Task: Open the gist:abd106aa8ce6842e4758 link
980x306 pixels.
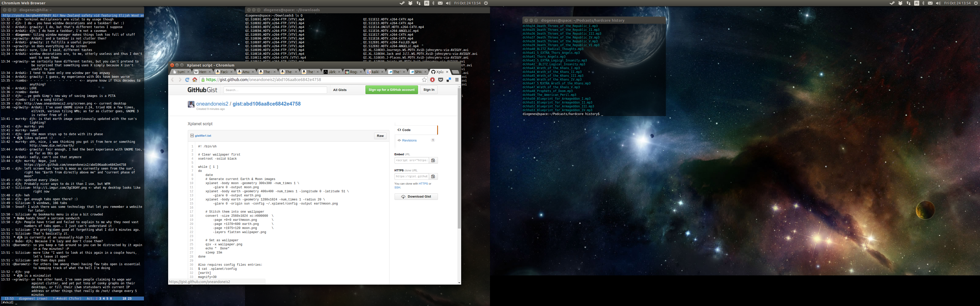Action: (x=266, y=104)
